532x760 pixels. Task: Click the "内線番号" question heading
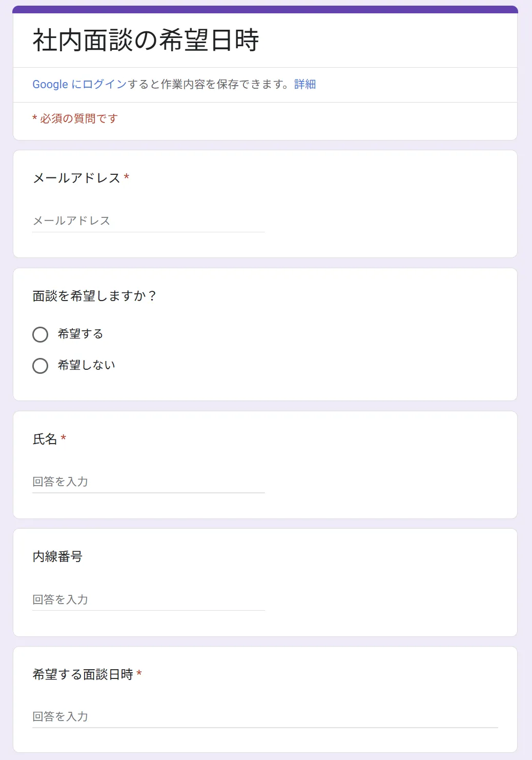[57, 557]
